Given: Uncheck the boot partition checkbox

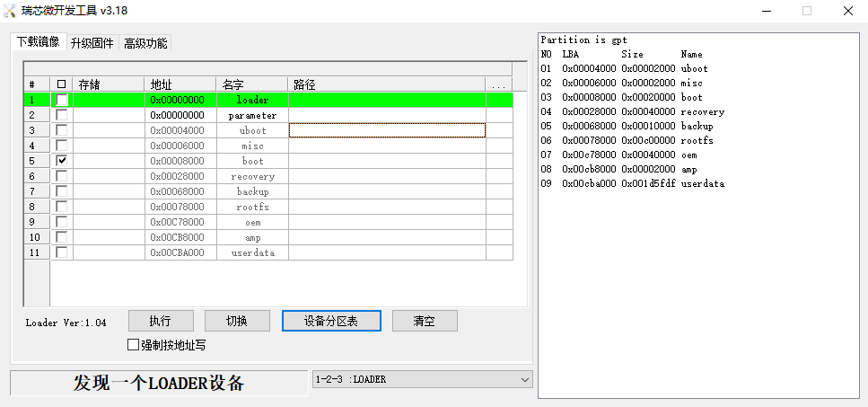Looking at the screenshot, I should pyautogui.click(x=61, y=160).
